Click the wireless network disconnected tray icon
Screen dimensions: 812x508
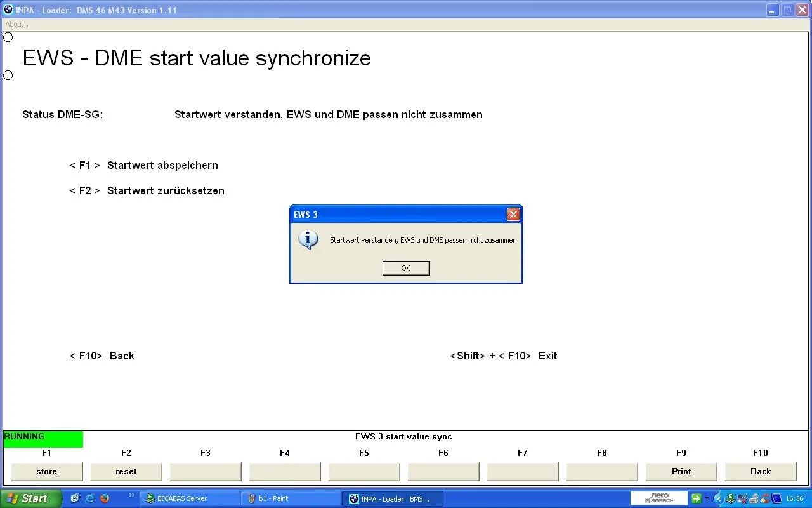(x=742, y=498)
